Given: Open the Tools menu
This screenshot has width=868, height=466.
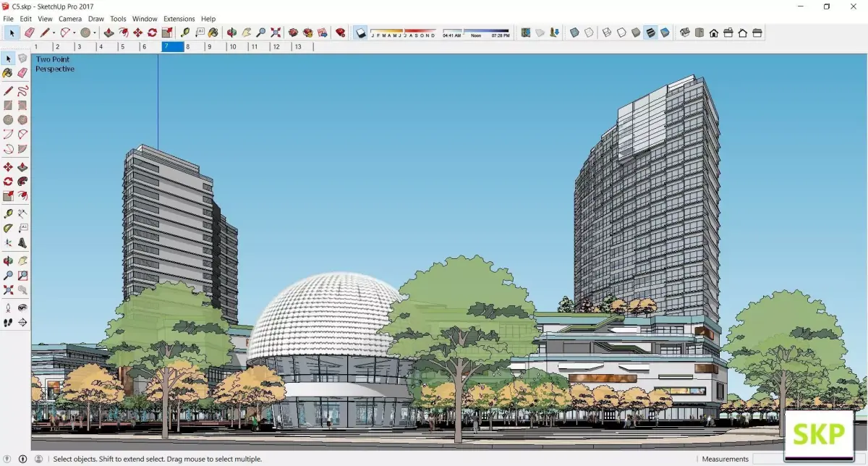Looking at the screenshot, I should (118, 19).
